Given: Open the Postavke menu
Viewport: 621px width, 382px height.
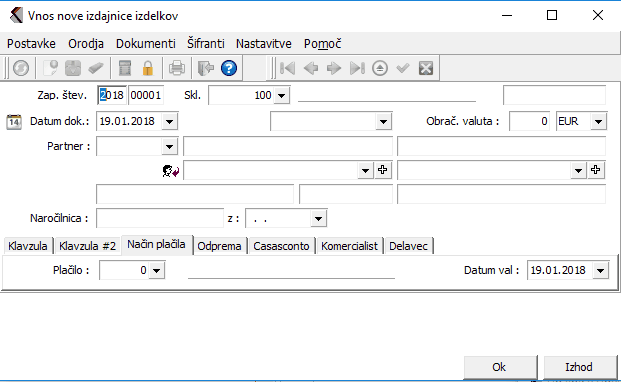Looking at the screenshot, I should tap(31, 44).
